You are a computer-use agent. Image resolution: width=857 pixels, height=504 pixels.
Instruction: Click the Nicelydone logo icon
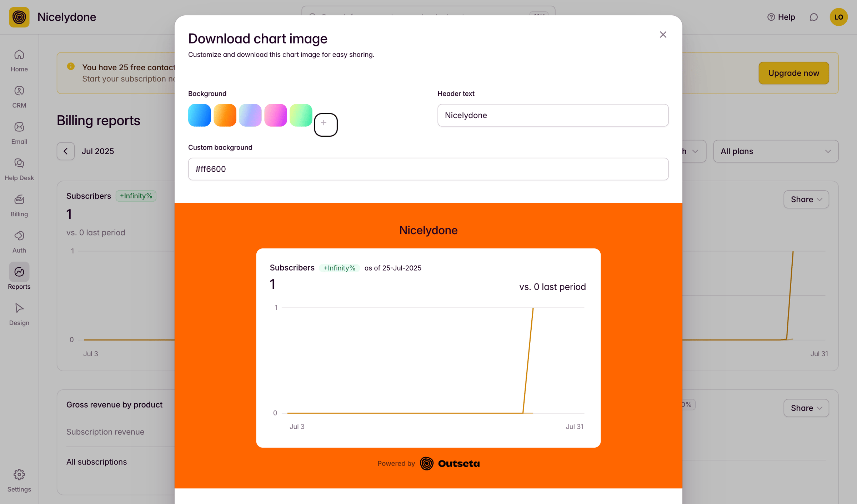point(19,17)
